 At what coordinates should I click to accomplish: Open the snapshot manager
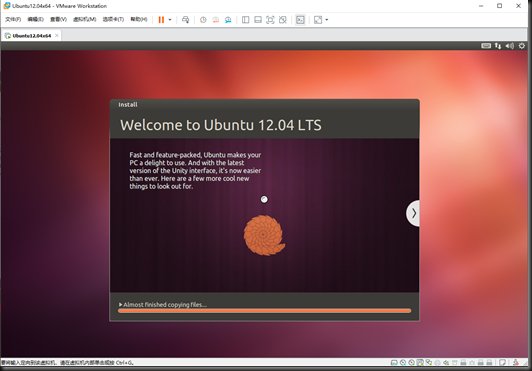point(228,20)
